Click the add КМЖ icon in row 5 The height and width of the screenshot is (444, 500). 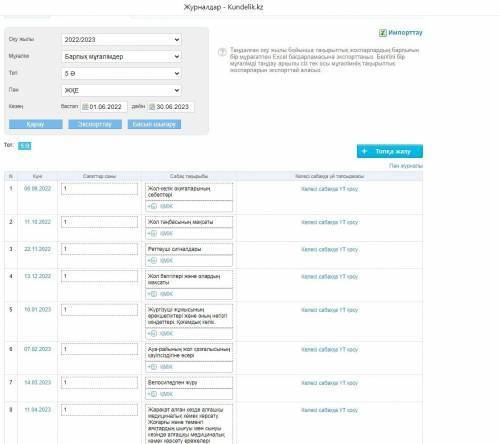[152, 334]
